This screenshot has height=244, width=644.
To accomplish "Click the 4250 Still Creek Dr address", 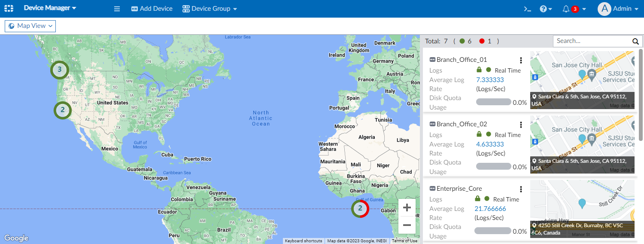I will tap(582, 229).
